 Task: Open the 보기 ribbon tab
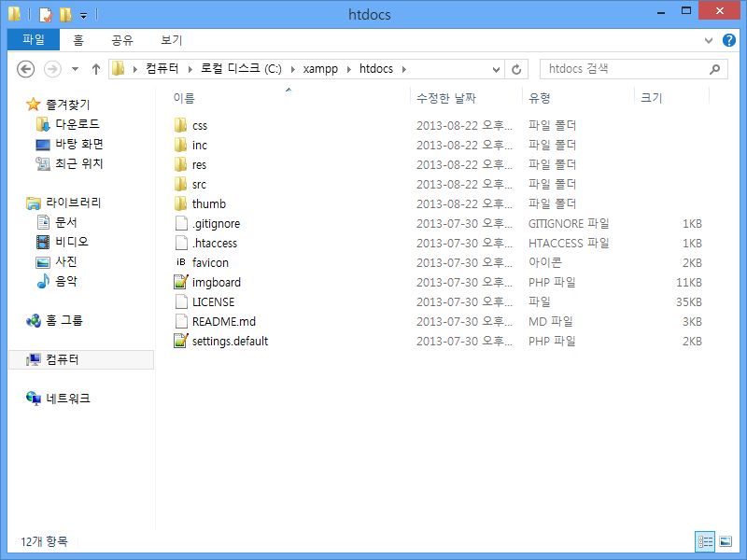(171, 40)
